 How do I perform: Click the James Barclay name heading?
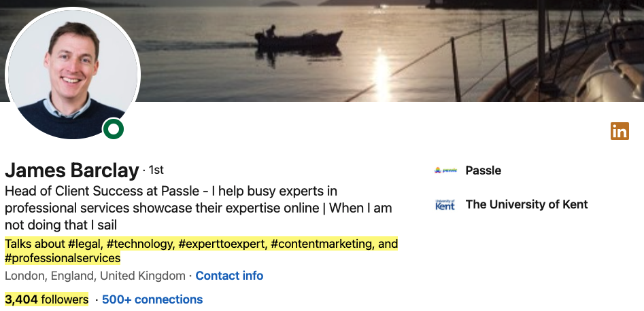(x=71, y=170)
